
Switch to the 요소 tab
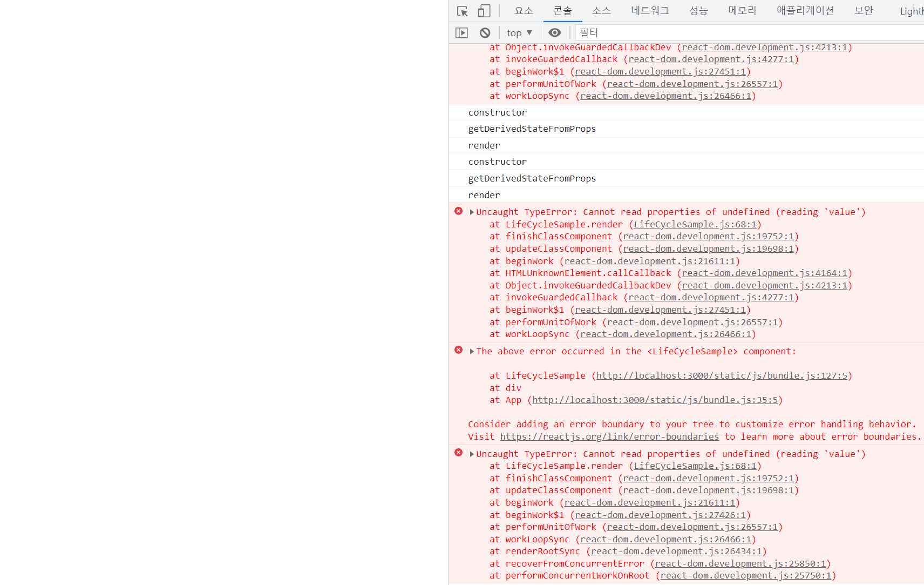click(x=524, y=11)
